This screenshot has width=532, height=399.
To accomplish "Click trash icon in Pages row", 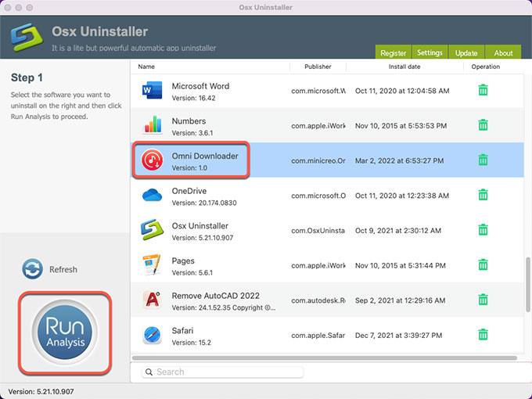I will click(483, 264).
